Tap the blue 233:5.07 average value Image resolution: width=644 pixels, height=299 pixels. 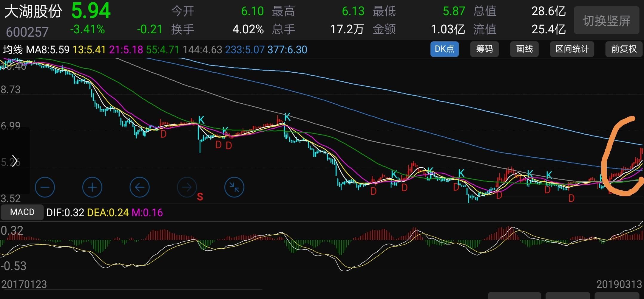pos(245,49)
